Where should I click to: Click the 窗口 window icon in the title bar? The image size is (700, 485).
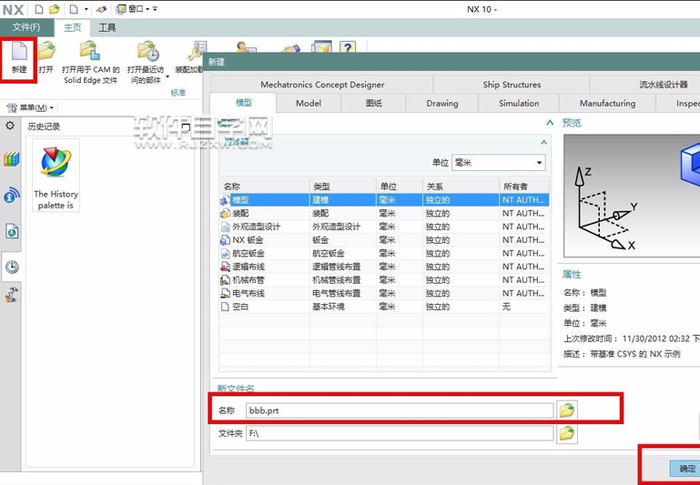click(121, 9)
